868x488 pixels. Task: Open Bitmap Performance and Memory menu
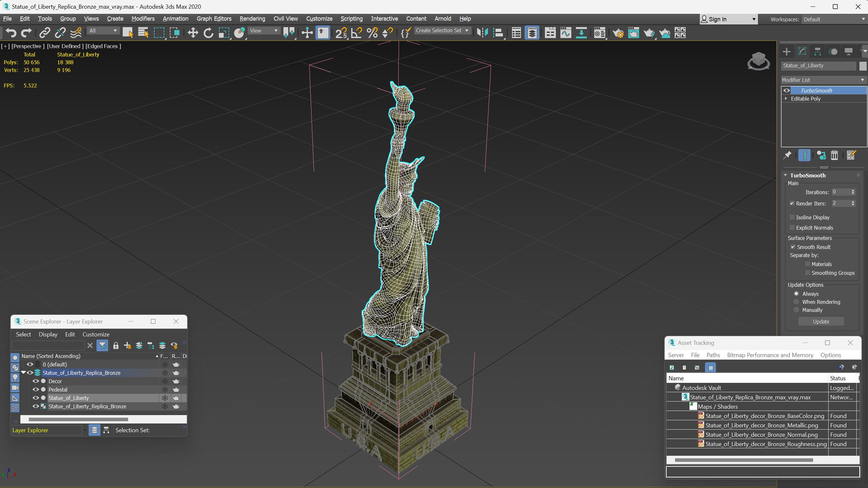coord(770,355)
